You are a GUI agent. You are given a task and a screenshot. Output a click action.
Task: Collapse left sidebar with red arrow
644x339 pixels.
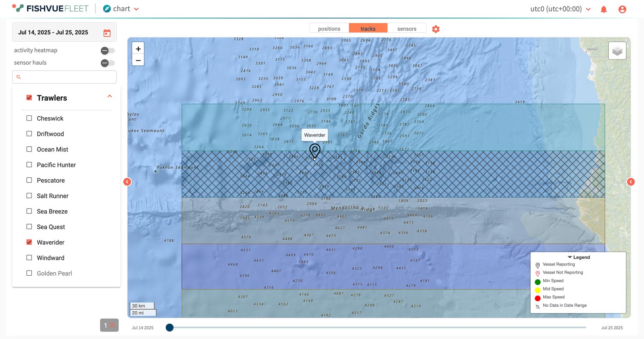coord(127,182)
